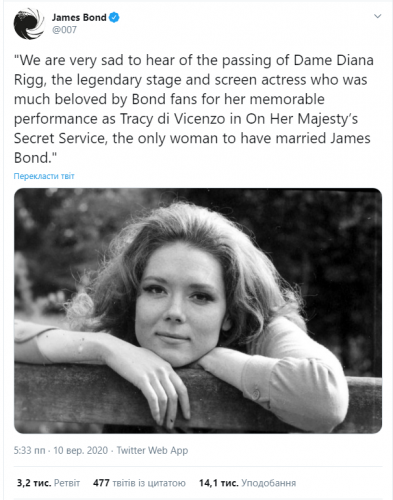Click the Уподобання label
393x500 pixels.
pyautogui.click(x=269, y=483)
